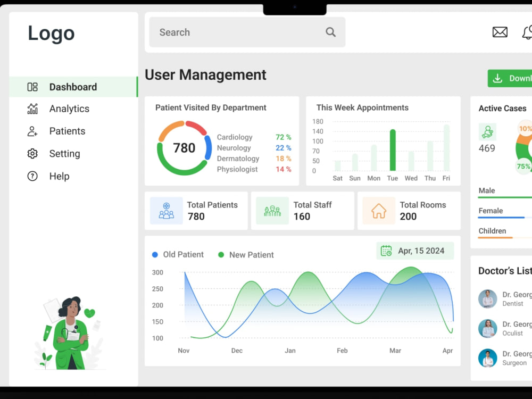
Task: Open the Surgeon doctor's avatar
Action: (487, 358)
